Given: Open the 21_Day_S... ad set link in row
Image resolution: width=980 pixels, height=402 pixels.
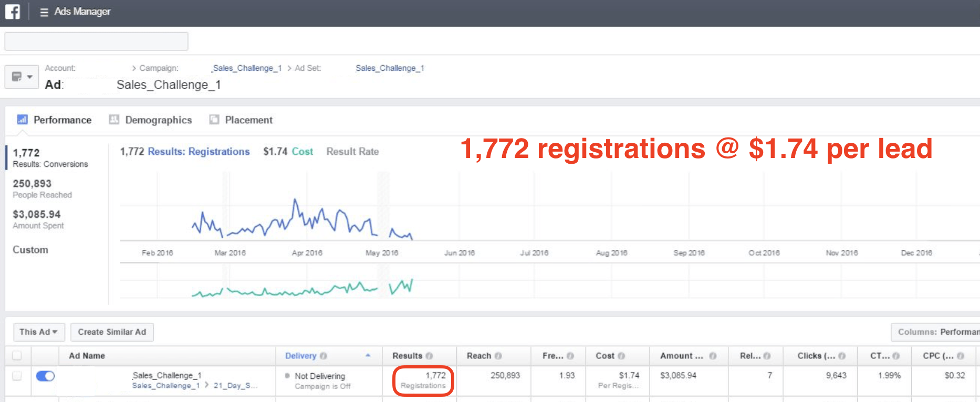Looking at the screenshot, I should coord(235,386).
